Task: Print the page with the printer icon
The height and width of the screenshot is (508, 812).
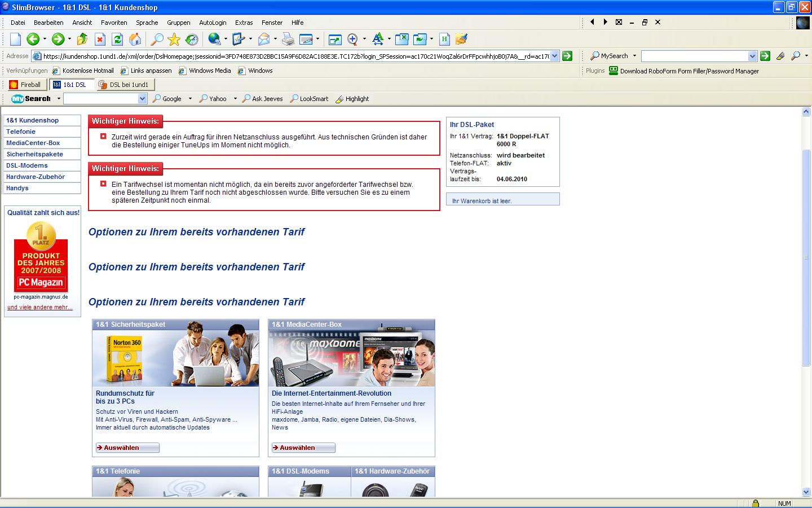Action: pyautogui.click(x=288, y=39)
